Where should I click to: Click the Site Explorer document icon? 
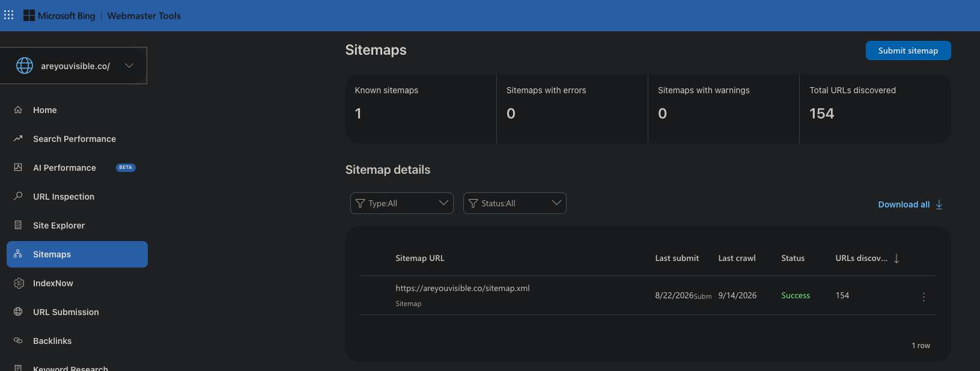18,225
